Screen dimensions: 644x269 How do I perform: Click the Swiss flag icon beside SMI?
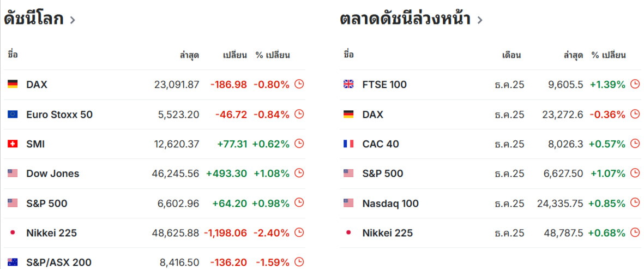(x=13, y=144)
